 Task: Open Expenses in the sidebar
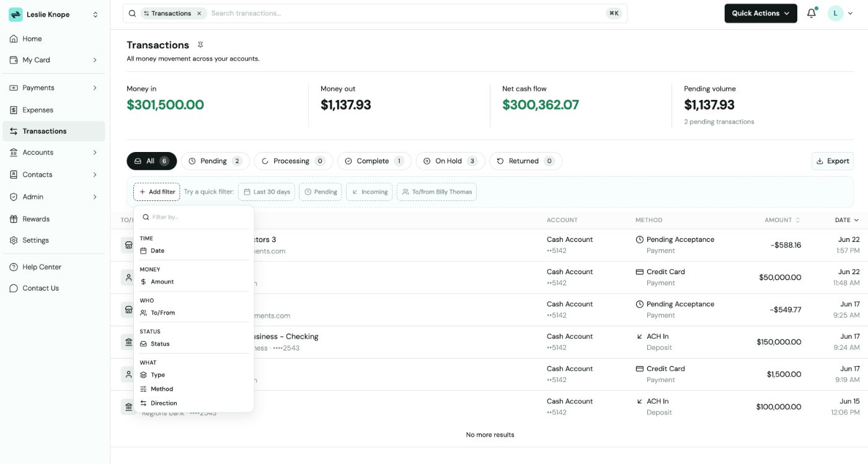(x=54, y=110)
